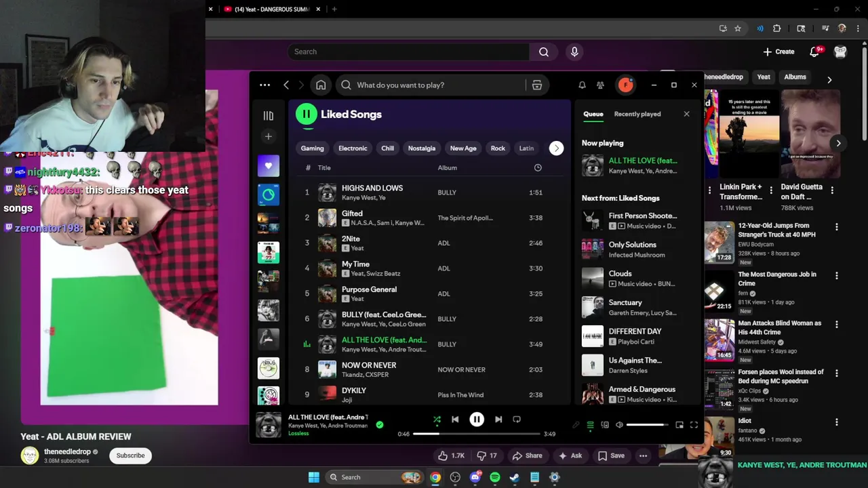Viewport: 868px width, 488px height.
Task: Mute Spotify volume speaker icon
Action: tap(619, 425)
